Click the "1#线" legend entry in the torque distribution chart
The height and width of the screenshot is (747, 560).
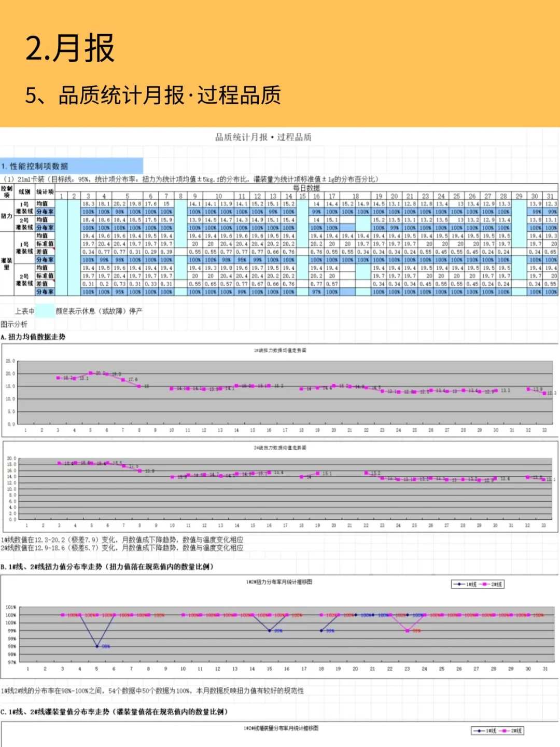(x=465, y=584)
